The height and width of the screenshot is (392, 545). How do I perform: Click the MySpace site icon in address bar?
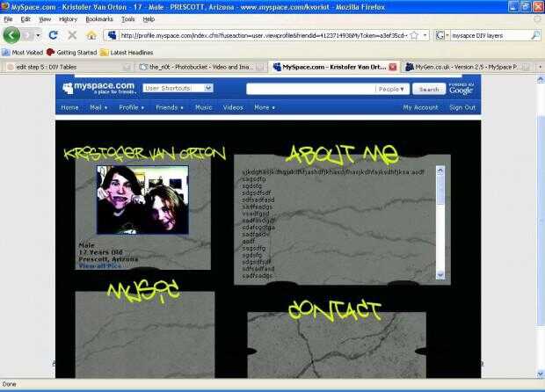click(x=112, y=35)
